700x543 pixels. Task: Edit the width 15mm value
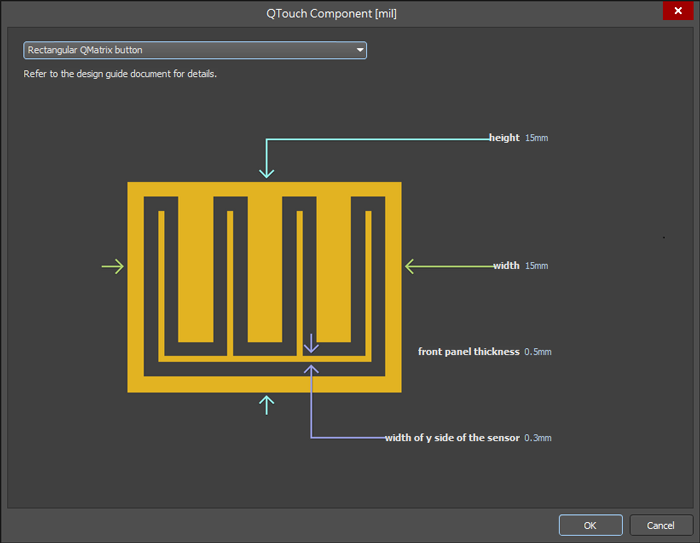[536, 266]
